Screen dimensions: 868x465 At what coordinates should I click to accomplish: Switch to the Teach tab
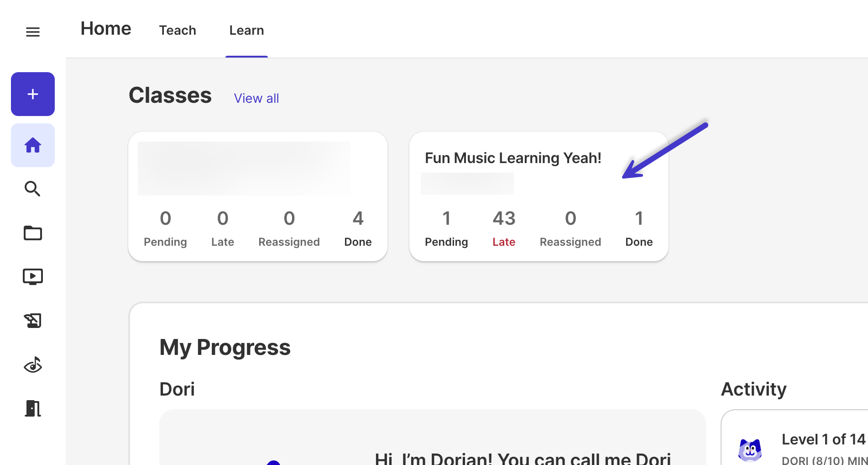pos(178,30)
